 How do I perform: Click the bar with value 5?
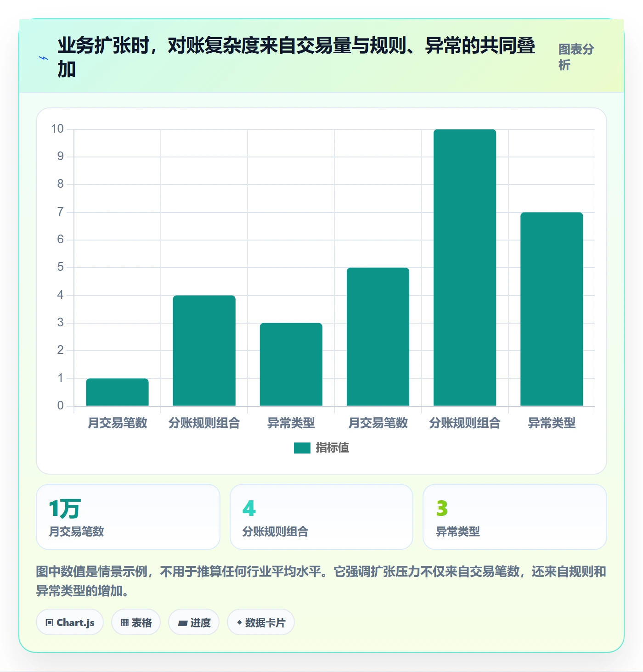[378, 336]
